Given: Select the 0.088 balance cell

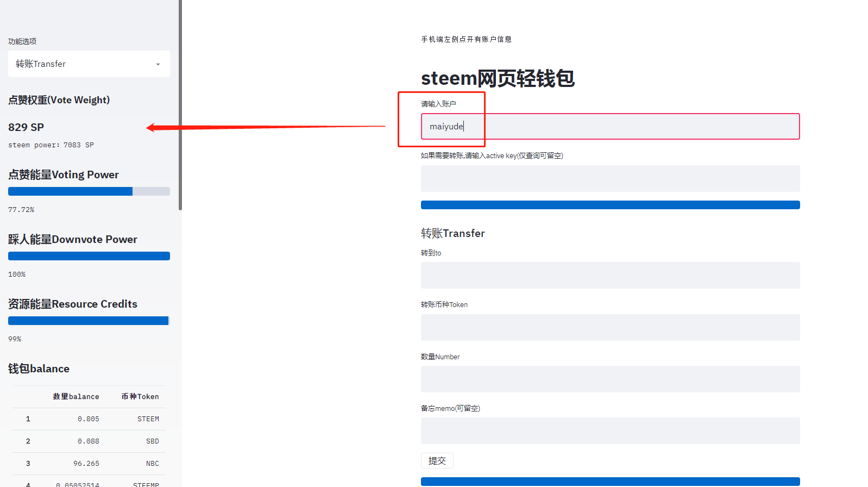Looking at the screenshot, I should click(89, 441).
